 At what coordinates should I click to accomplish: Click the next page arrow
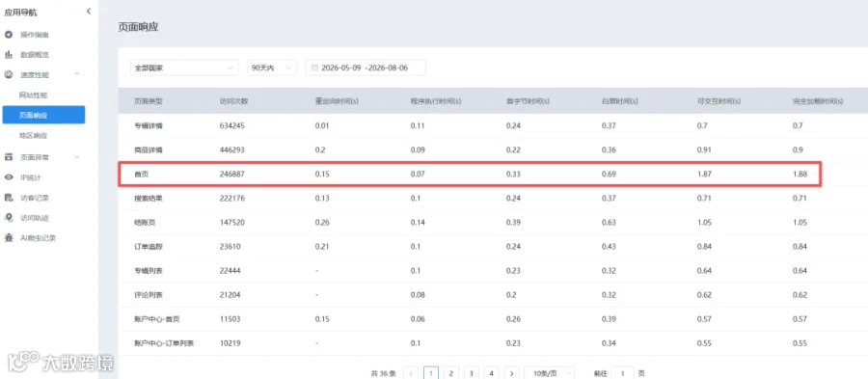pyautogui.click(x=511, y=373)
